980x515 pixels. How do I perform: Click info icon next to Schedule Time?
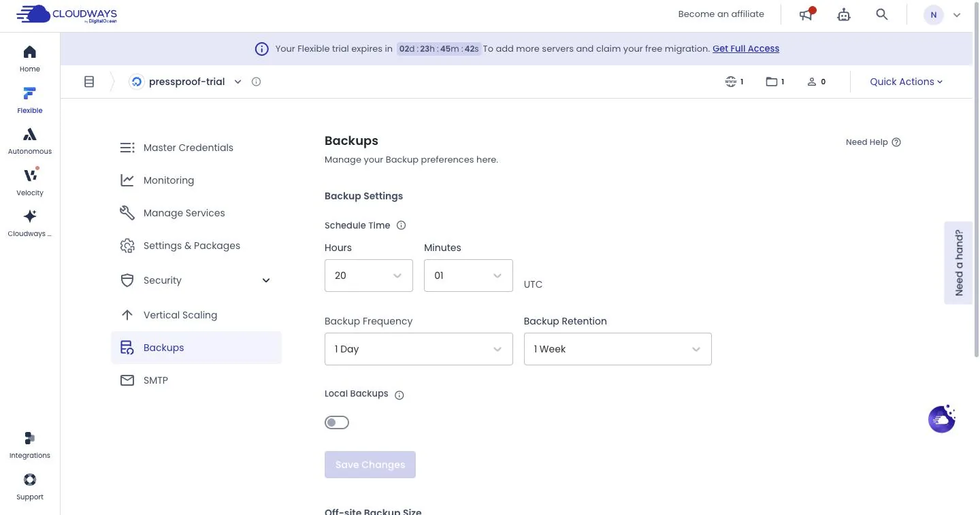(x=401, y=225)
